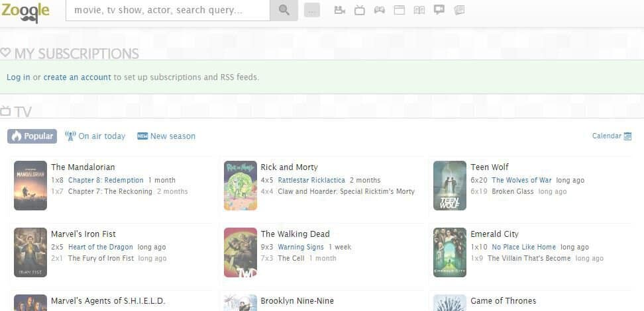
Task: Click the TV icon beside TV heading
Action: click(5, 111)
